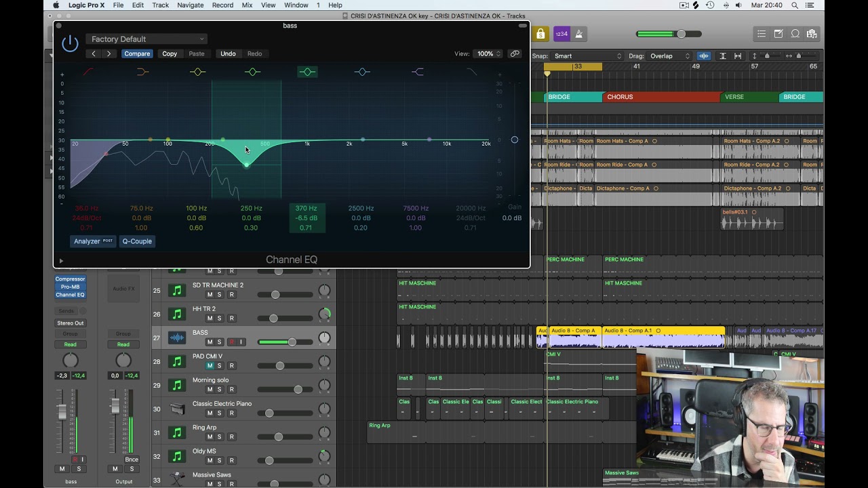Toggle the metronome click button
Image resolution: width=868 pixels, height=488 pixels.
pos(578,34)
